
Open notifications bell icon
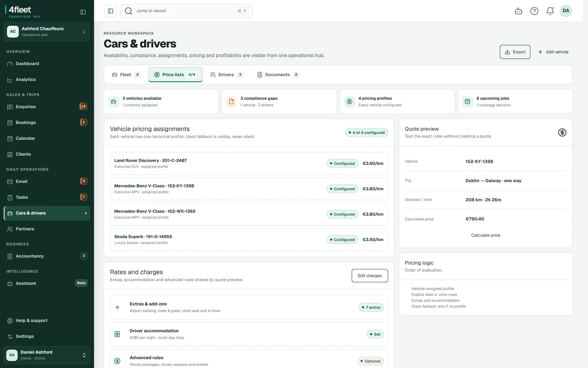pyautogui.click(x=550, y=11)
